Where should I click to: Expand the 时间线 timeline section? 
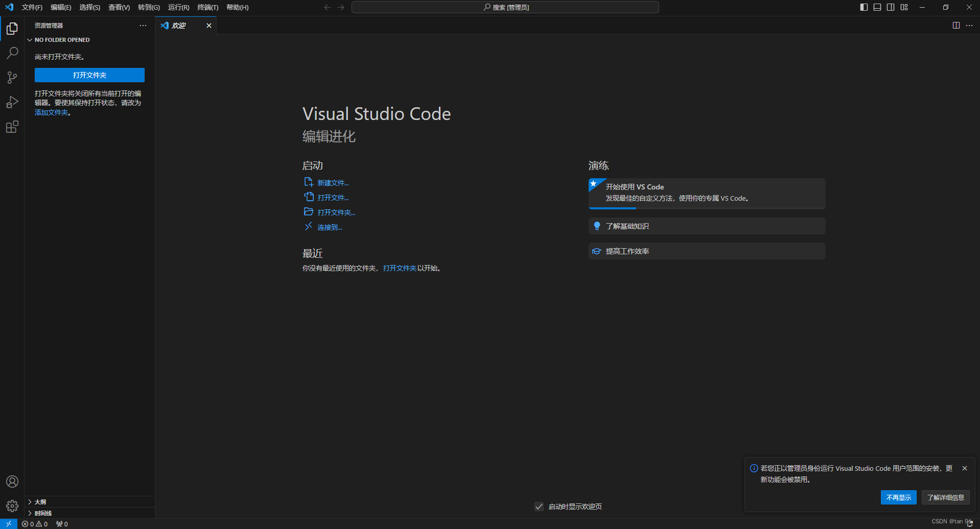[90, 513]
